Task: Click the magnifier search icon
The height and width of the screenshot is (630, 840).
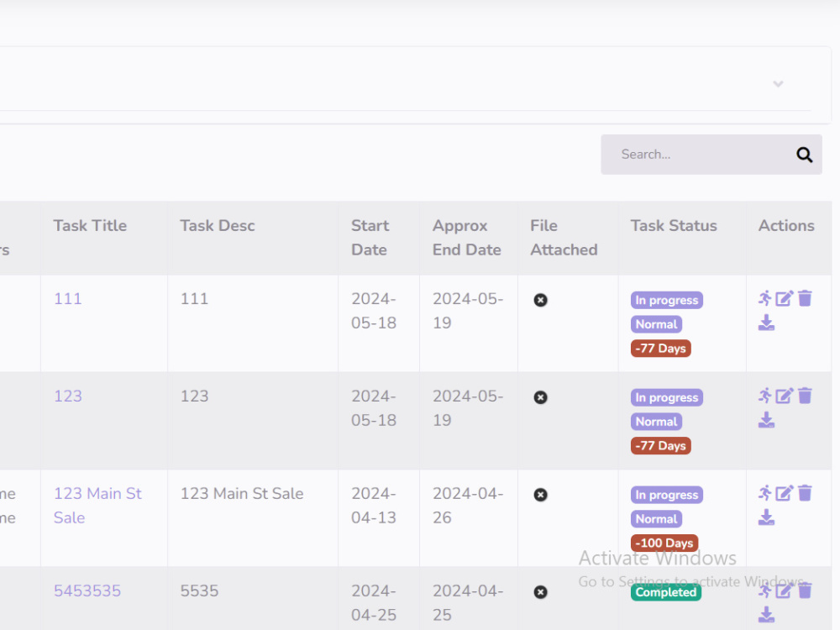Action: tap(804, 155)
